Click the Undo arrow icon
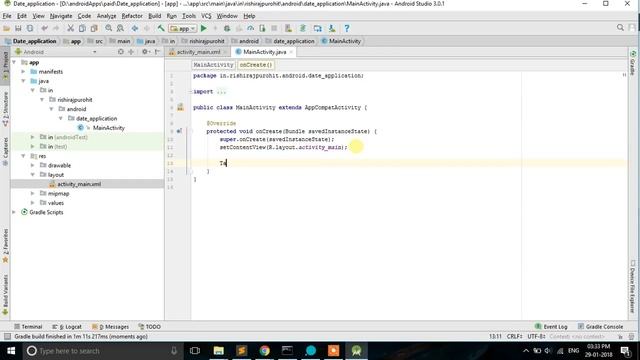 tap(44, 28)
